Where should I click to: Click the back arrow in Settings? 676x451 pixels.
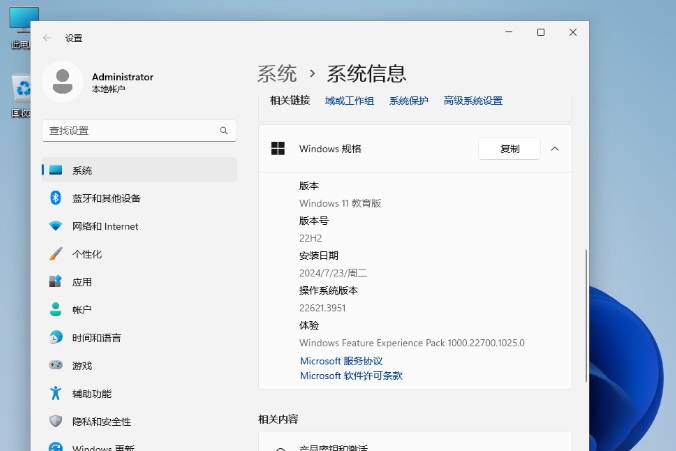pyautogui.click(x=47, y=38)
